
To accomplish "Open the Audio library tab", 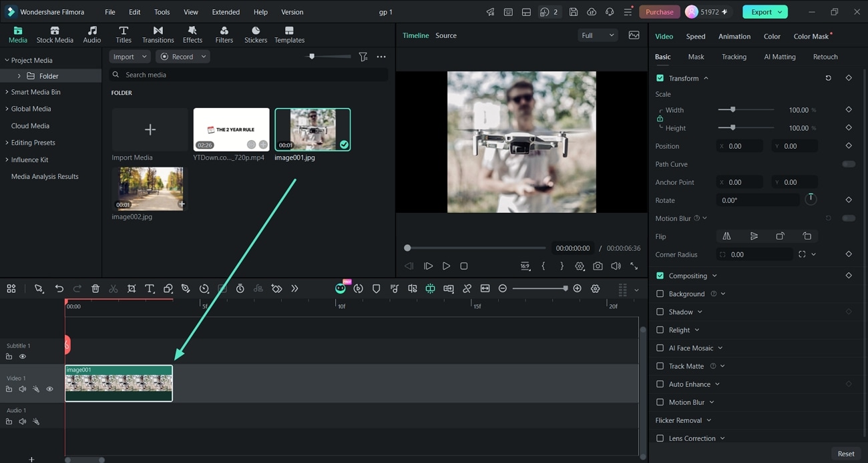I will pos(92,35).
